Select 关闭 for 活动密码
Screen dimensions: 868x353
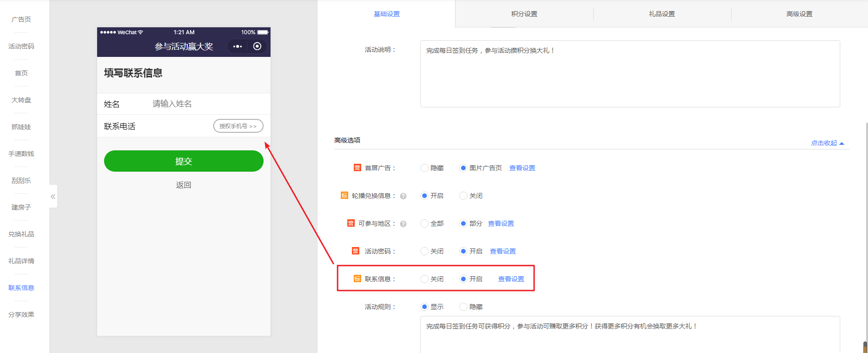point(424,251)
